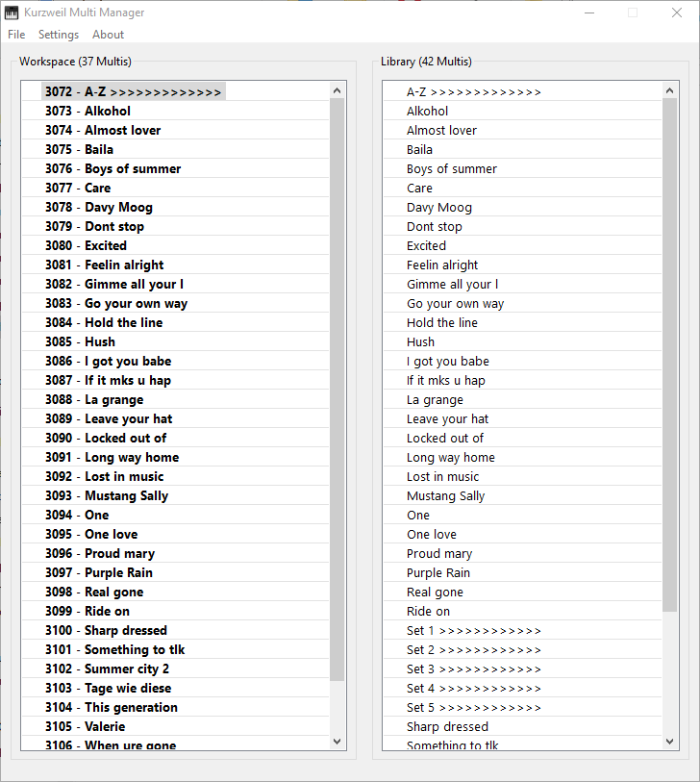The height and width of the screenshot is (782, 700).
Task: Click the Library list scroll down arrow
Action: [669, 741]
